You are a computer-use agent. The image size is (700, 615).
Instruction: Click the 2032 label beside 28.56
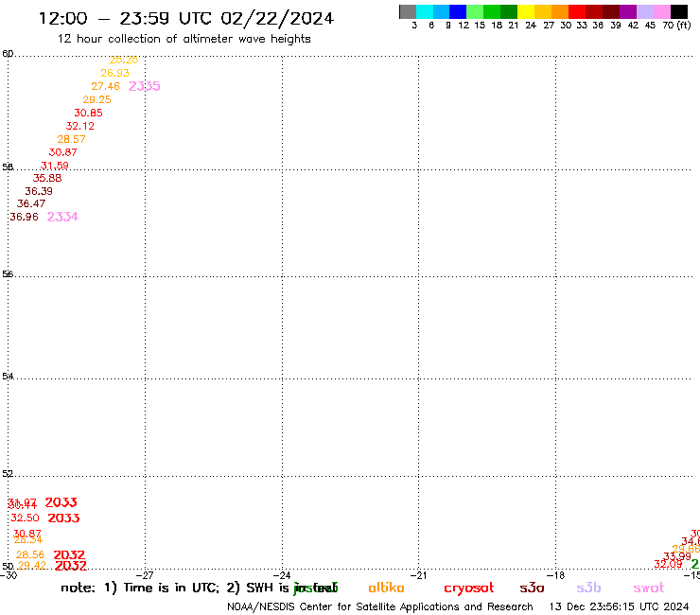pos(69,555)
